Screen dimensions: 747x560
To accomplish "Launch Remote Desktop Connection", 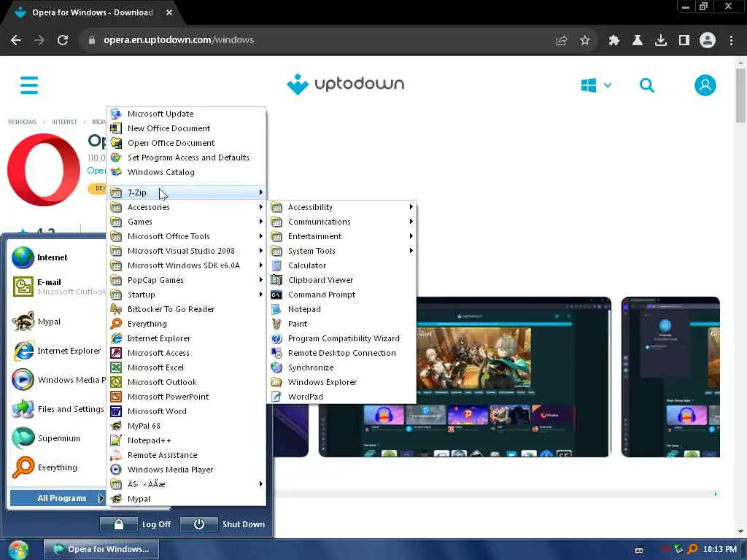I will tap(342, 353).
